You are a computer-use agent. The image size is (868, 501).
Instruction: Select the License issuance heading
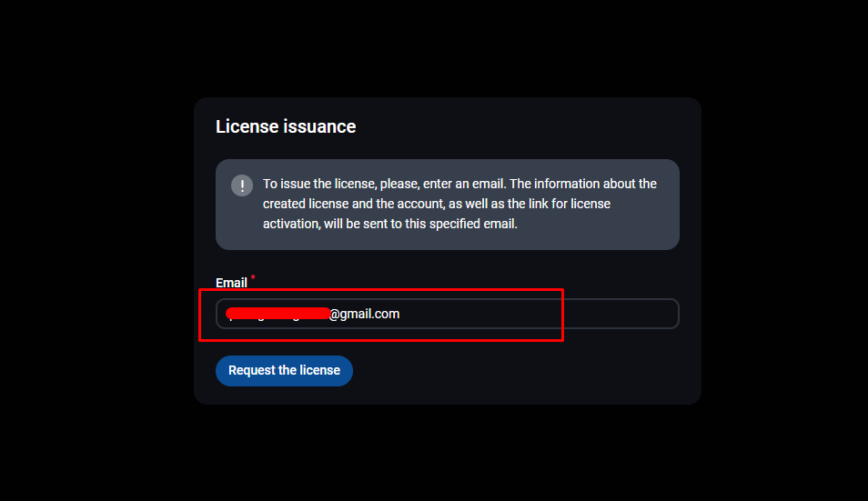click(x=286, y=126)
